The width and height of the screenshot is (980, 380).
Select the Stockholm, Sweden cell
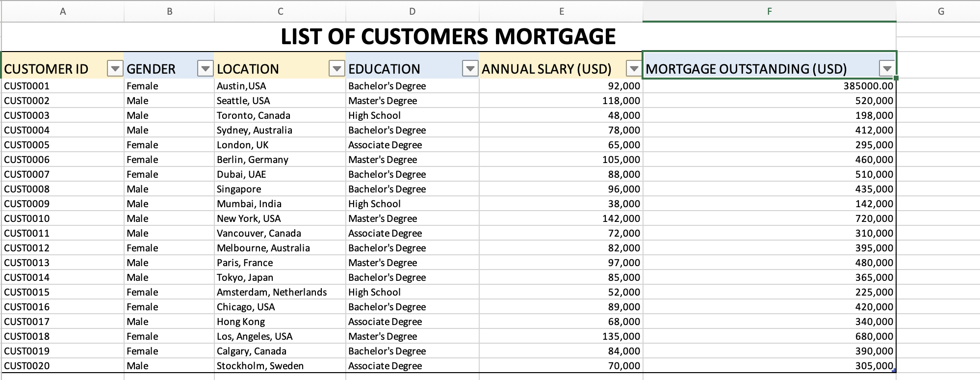(260, 366)
